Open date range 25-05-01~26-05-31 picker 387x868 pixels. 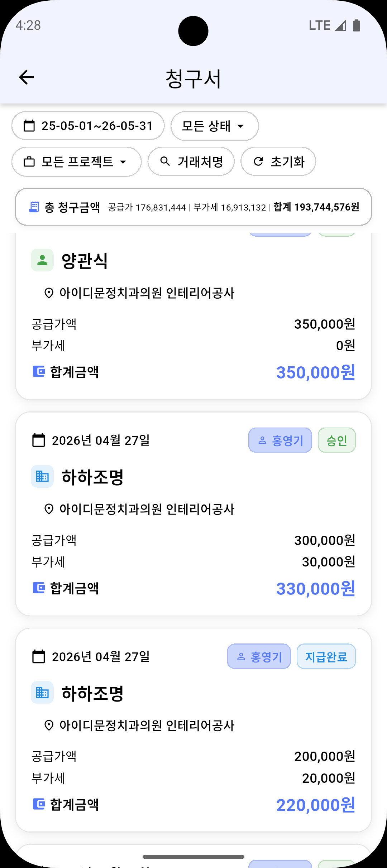[88, 126]
